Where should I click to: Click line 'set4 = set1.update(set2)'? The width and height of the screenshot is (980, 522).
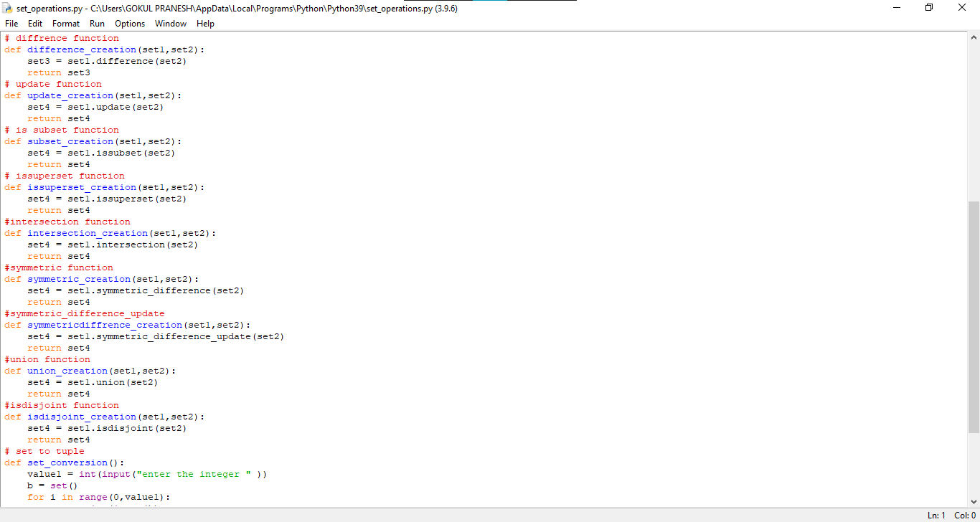[x=95, y=107]
